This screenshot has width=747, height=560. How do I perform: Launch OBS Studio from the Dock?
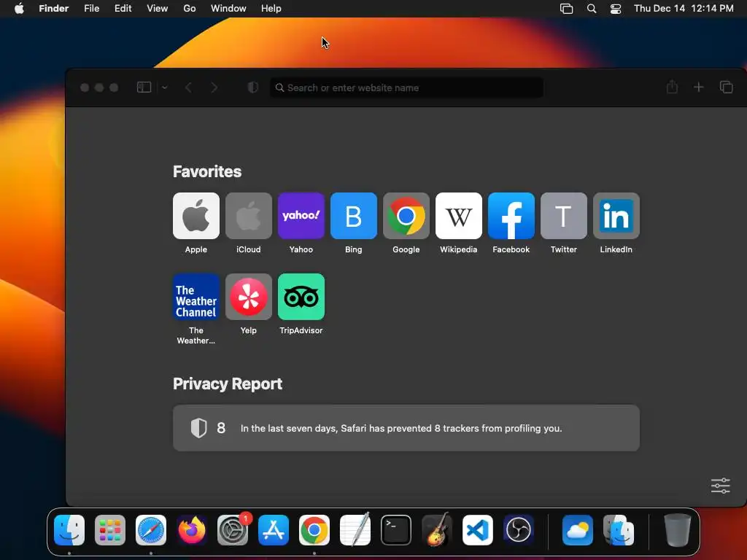coord(519,530)
